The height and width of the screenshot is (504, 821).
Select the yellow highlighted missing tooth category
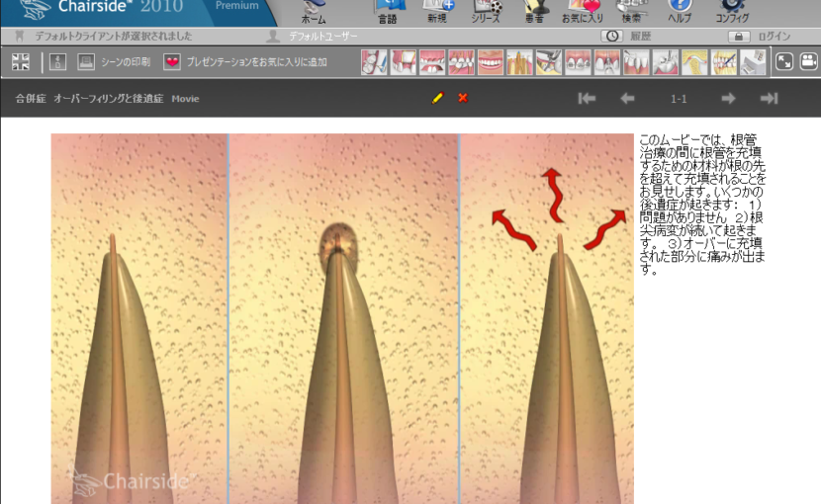(404, 62)
